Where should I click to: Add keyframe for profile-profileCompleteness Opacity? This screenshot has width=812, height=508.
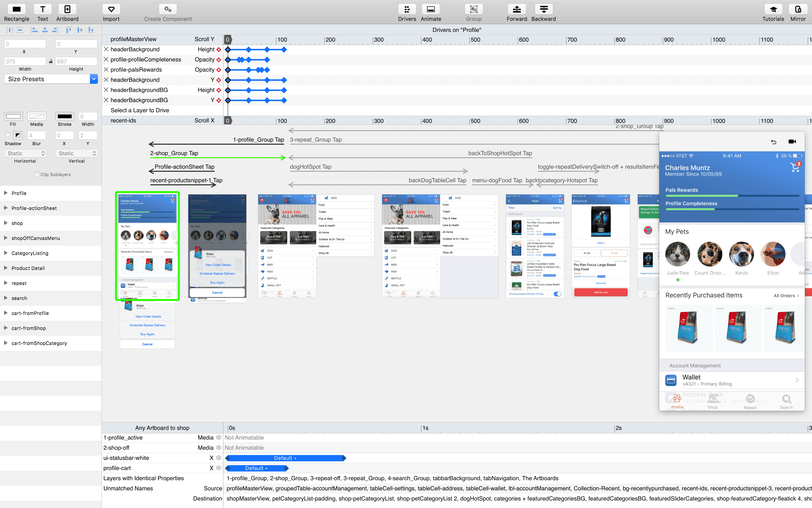pos(219,60)
